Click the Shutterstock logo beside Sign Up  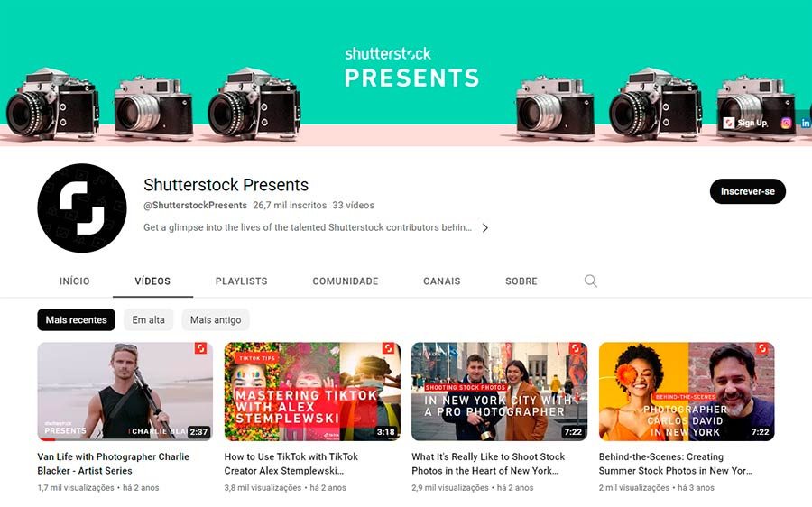tap(729, 123)
